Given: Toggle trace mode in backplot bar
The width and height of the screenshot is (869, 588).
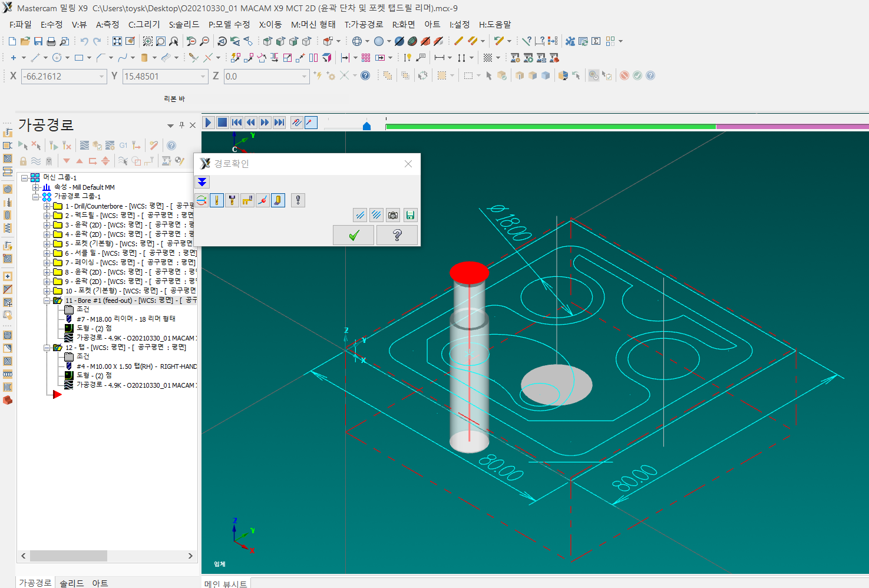Looking at the screenshot, I should click(x=297, y=123).
